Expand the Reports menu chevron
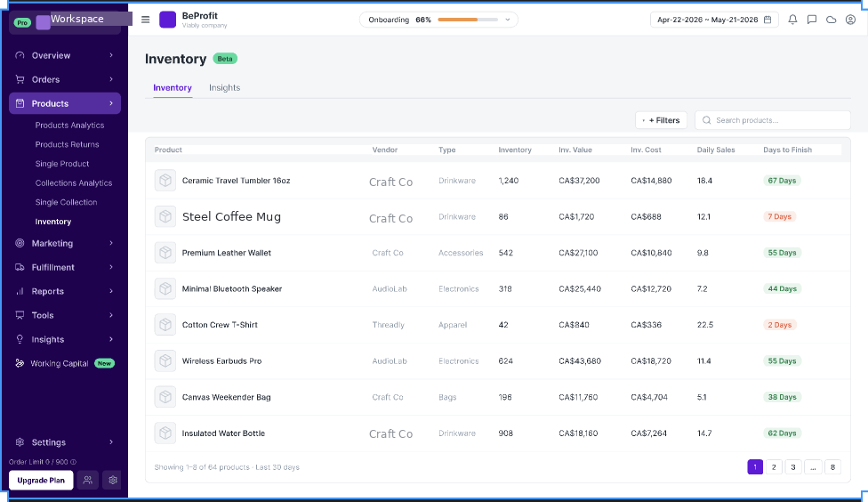Viewport: 868px width, 502px height. pyautogui.click(x=111, y=291)
